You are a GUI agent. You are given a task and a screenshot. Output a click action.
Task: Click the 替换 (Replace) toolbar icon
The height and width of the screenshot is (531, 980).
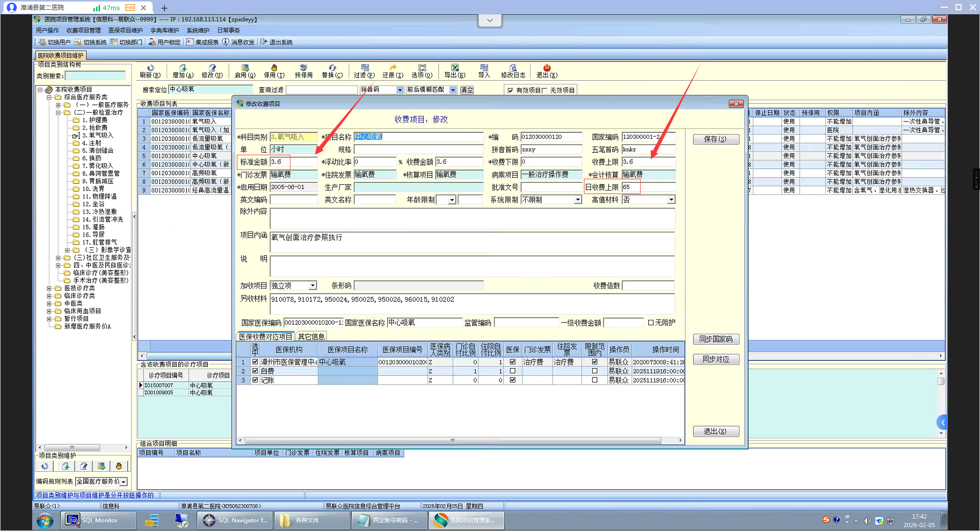[332, 68]
